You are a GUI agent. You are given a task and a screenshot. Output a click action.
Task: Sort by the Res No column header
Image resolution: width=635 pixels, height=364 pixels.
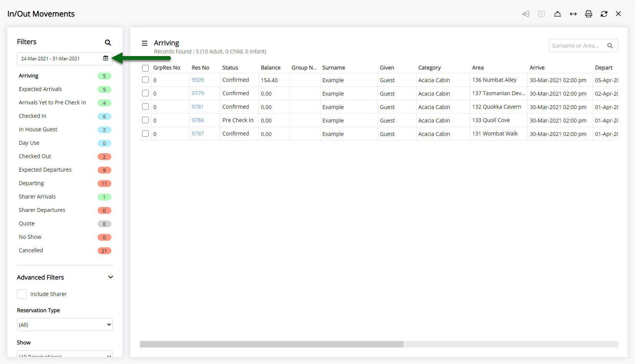pyautogui.click(x=201, y=68)
